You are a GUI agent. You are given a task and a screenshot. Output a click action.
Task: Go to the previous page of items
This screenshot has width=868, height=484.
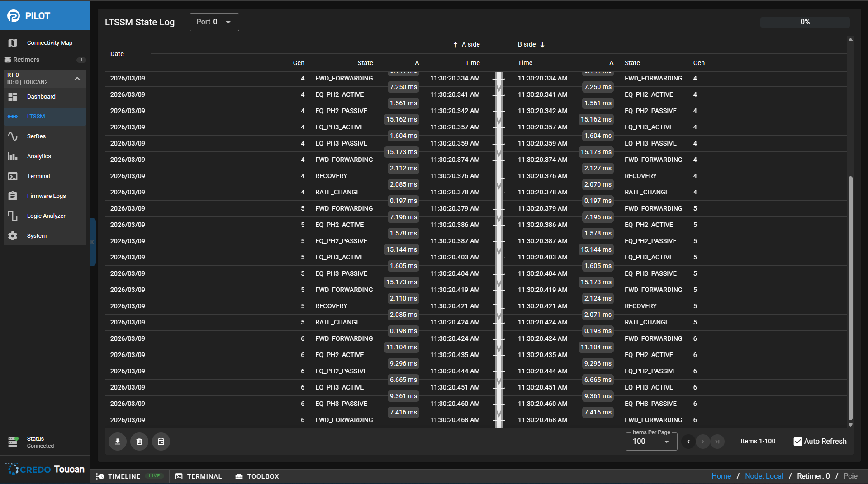(688, 442)
